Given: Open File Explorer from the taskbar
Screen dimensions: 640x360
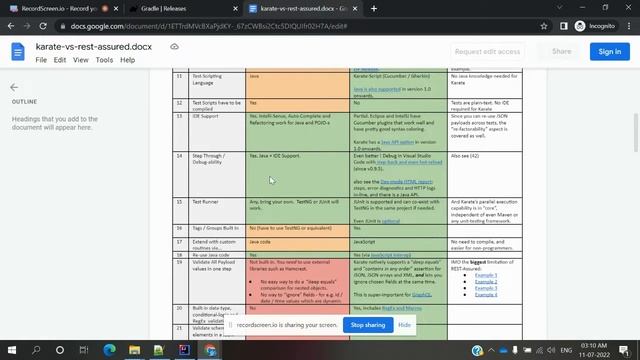Looking at the screenshot, I should coord(134,350).
